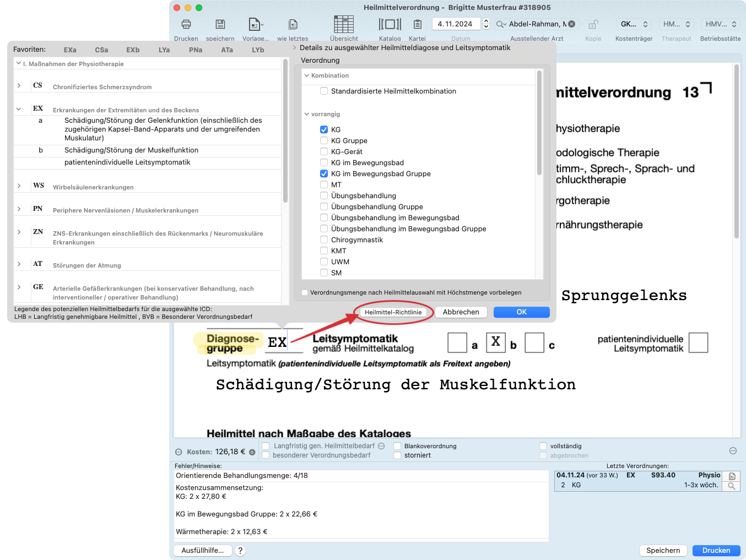Check Standardisierte Heilmittelkombination
Image resolution: width=746 pixels, height=560 pixels.
324,91
